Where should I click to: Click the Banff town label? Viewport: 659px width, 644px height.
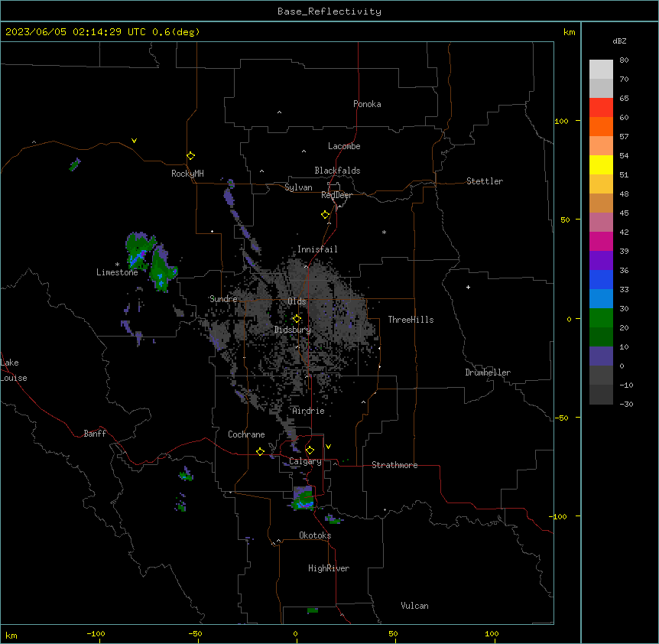95,434
